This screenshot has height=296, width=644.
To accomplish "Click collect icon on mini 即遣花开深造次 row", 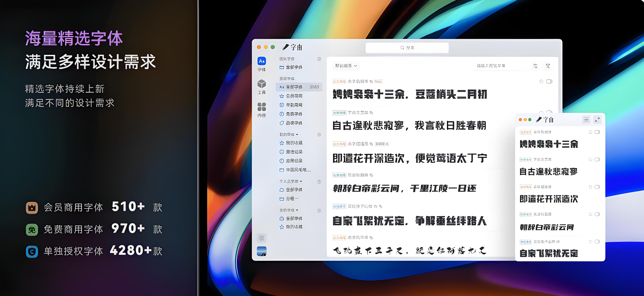I will (x=590, y=187).
